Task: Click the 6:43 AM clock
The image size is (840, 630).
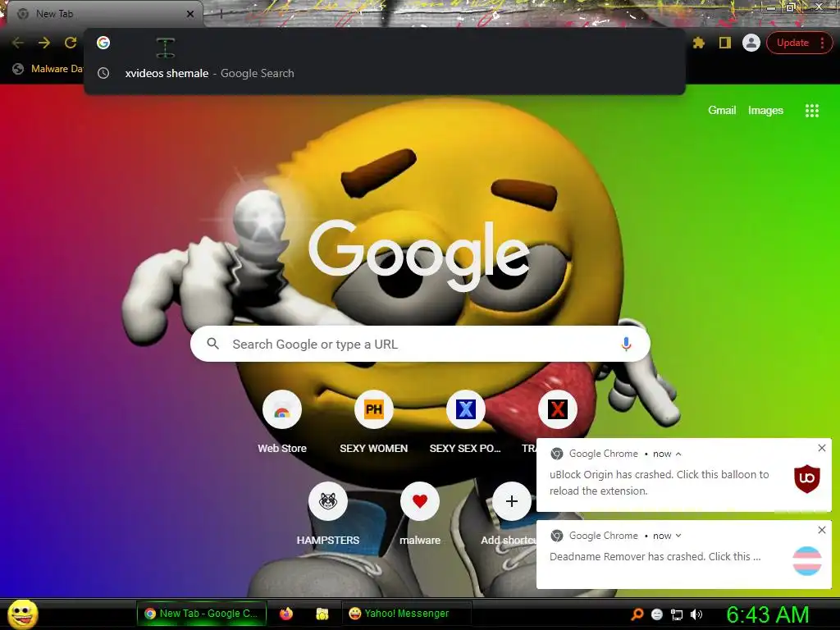Action: click(x=767, y=614)
